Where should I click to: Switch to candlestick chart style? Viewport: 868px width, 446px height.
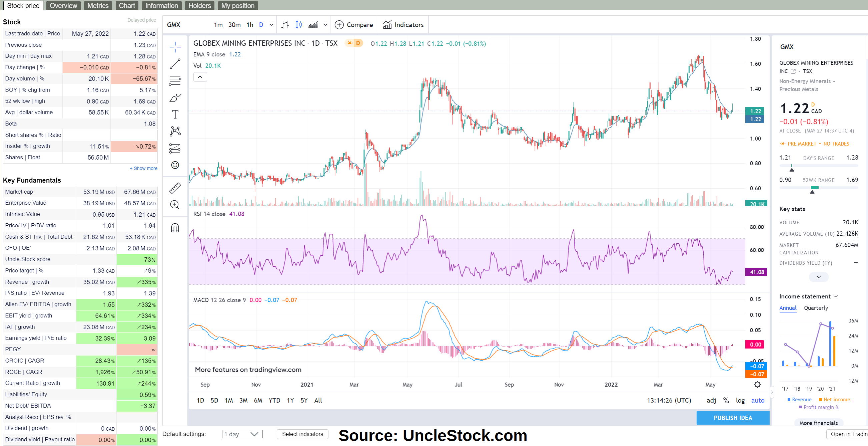click(298, 25)
